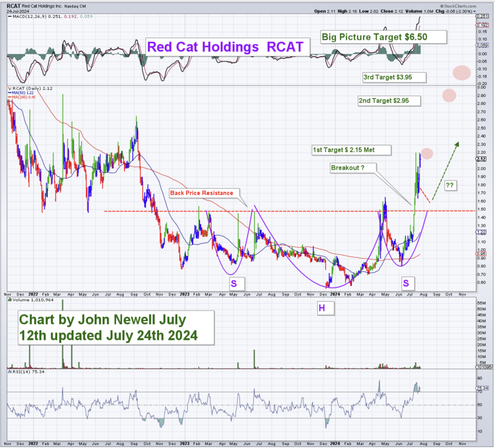Click the pink target oval beside $3.95
Screen dimensions: 495x448
462,73
